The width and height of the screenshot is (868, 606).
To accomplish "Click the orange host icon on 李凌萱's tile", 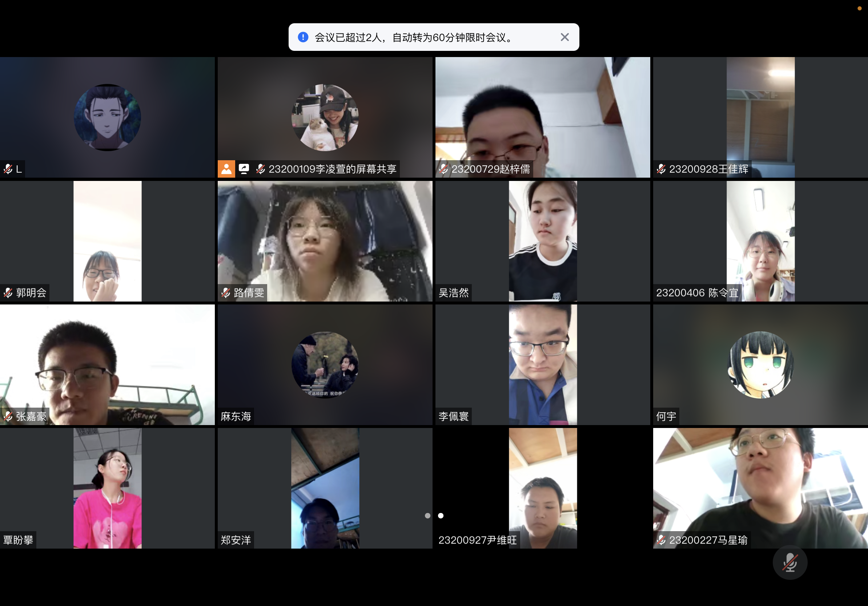I will coord(226,169).
